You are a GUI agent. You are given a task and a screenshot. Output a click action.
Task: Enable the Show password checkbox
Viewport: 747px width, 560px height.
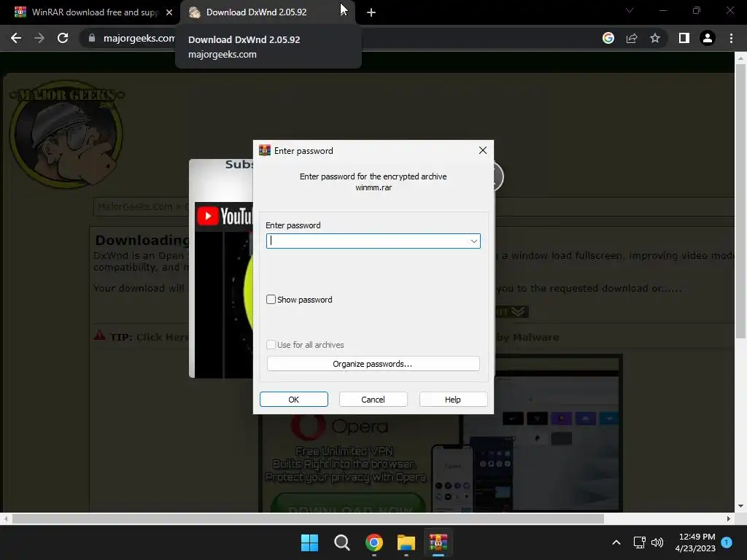pyautogui.click(x=271, y=299)
